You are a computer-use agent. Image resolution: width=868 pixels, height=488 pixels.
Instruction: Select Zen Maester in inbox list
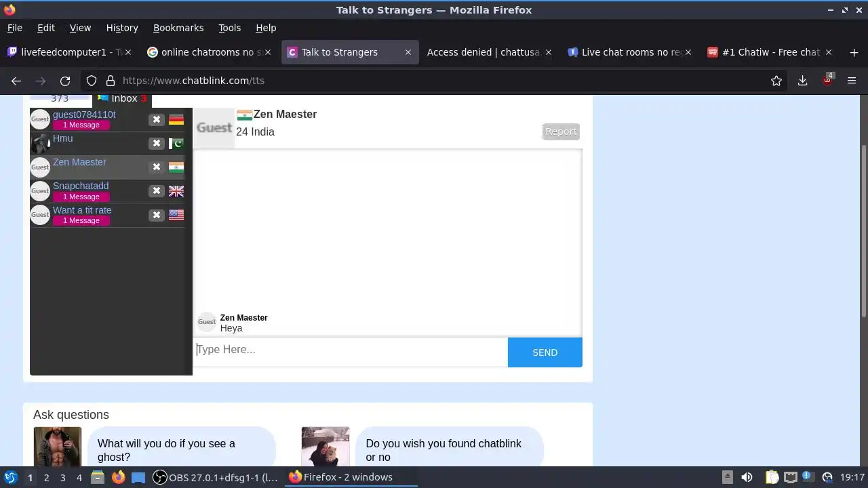pyautogui.click(x=107, y=167)
